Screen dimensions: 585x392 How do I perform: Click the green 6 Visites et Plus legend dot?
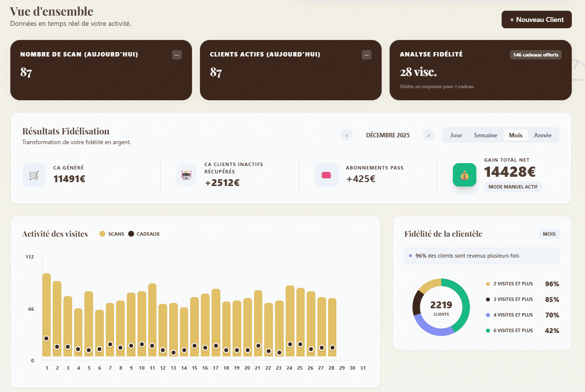pyautogui.click(x=488, y=331)
